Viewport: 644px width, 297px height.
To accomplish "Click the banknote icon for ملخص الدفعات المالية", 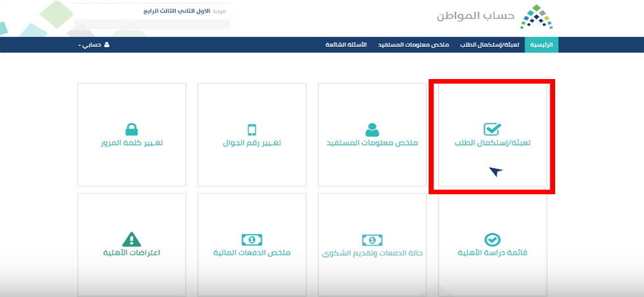I will [x=252, y=239].
